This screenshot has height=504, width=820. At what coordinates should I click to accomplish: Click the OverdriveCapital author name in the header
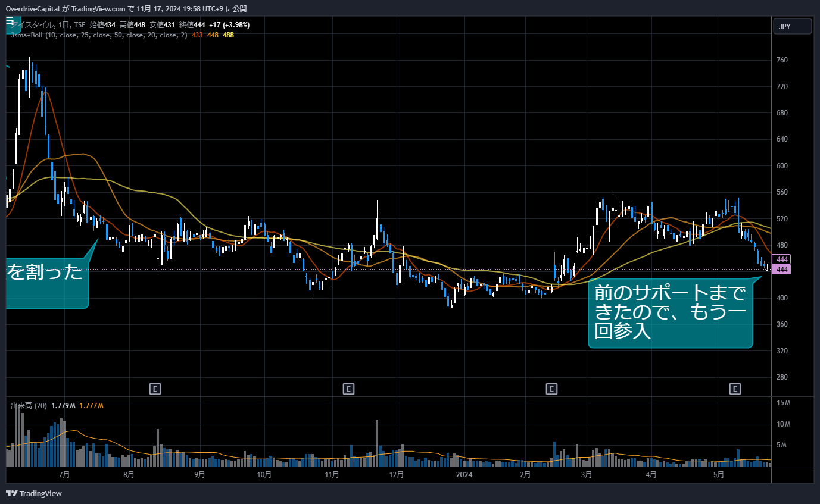coord(37,8)
